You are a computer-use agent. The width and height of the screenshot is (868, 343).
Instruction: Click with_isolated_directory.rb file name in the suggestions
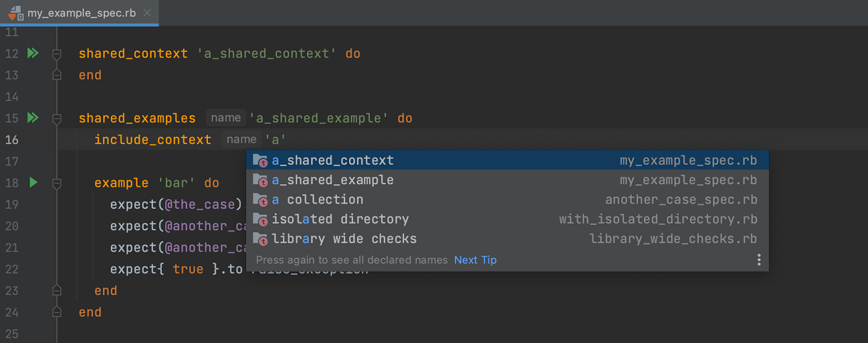(x=658, y=219)
